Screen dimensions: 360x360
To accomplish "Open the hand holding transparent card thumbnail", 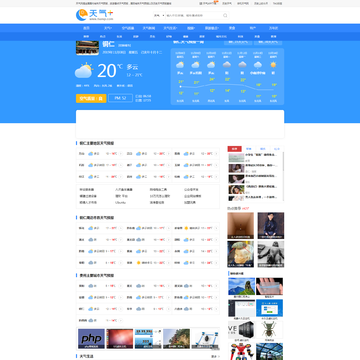I will [x=269, y=286].
